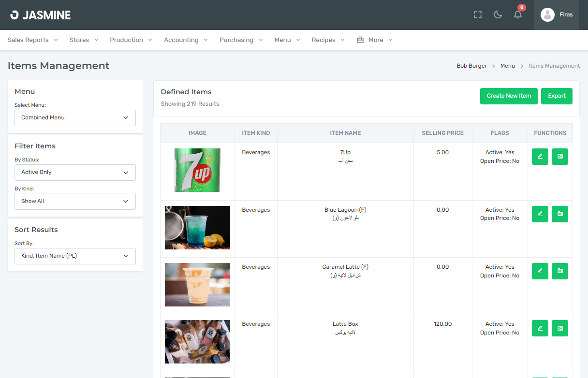Open the Purchasing menu
The width and height of the screenshot is (588, 378).
coord(241,40)
